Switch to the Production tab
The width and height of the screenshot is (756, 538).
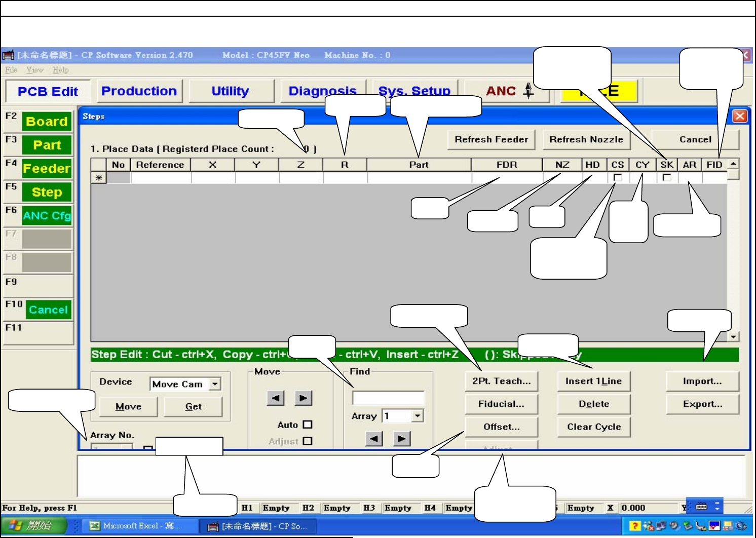139,91
